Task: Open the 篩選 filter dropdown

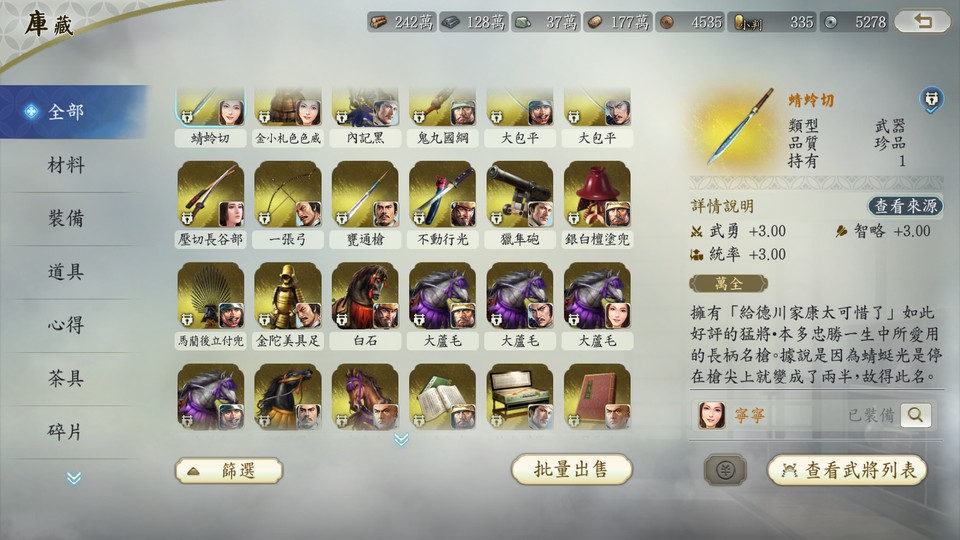Action: click(x=229, y=470)
